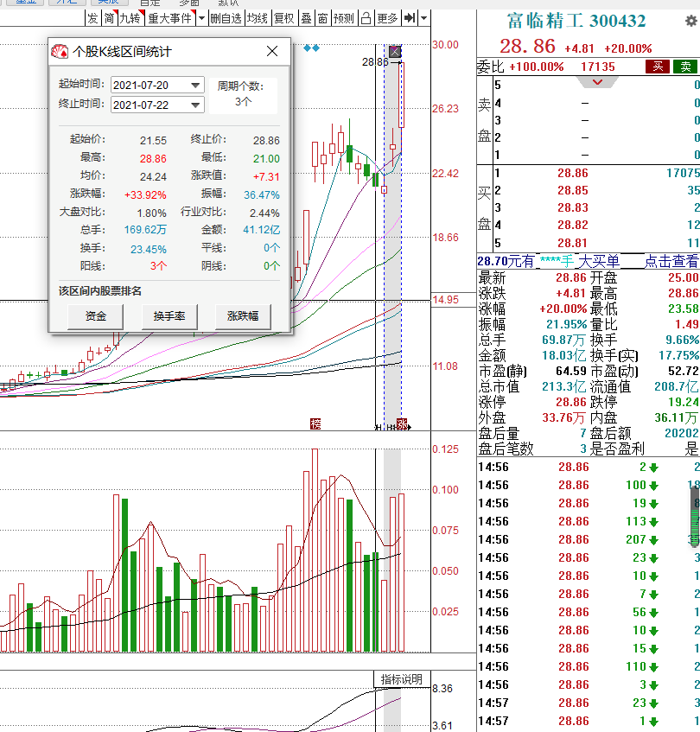Click the jump-to-end arrow icon
The height and width of the screenshot is (732, 700).
click(x=410, y=18)
